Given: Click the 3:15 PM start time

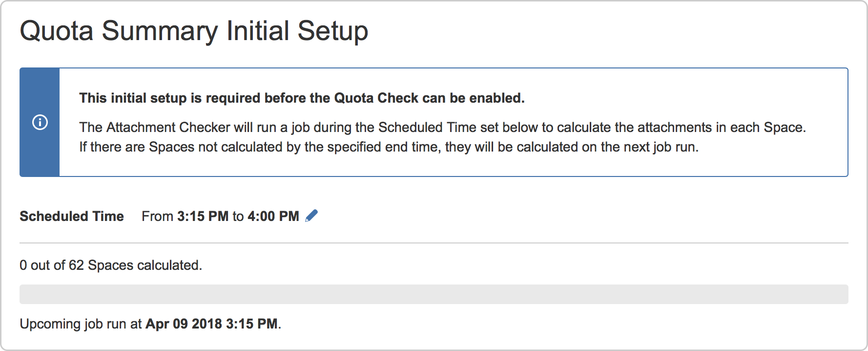Looking at the screenshot, I should click(202, 216).
